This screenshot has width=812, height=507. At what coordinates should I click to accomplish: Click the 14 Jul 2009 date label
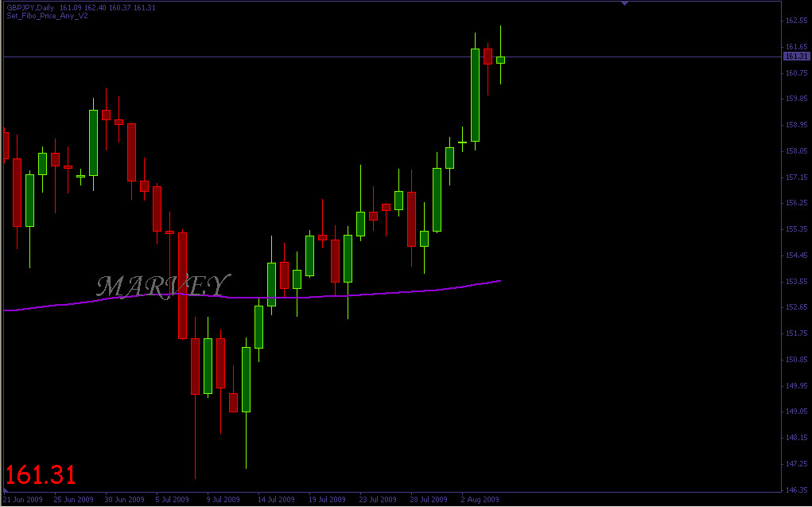(x=277, y=500)
